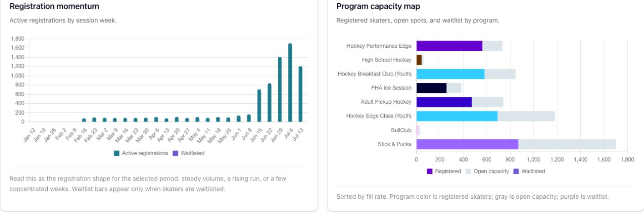
Task: Click the 'Sorted by fill rate' footnote
Action: [473, 197]
